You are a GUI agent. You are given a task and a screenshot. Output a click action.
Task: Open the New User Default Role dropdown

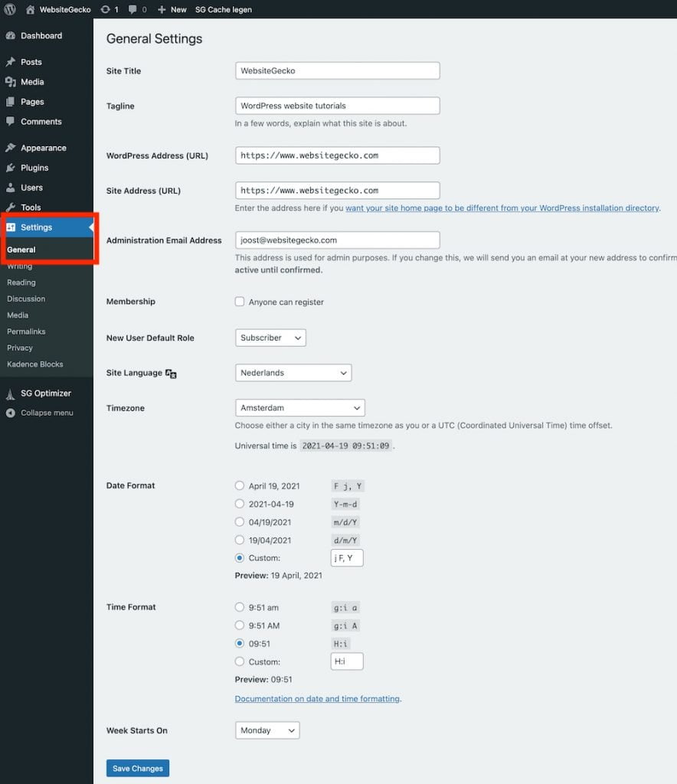[x=270, y=337]
